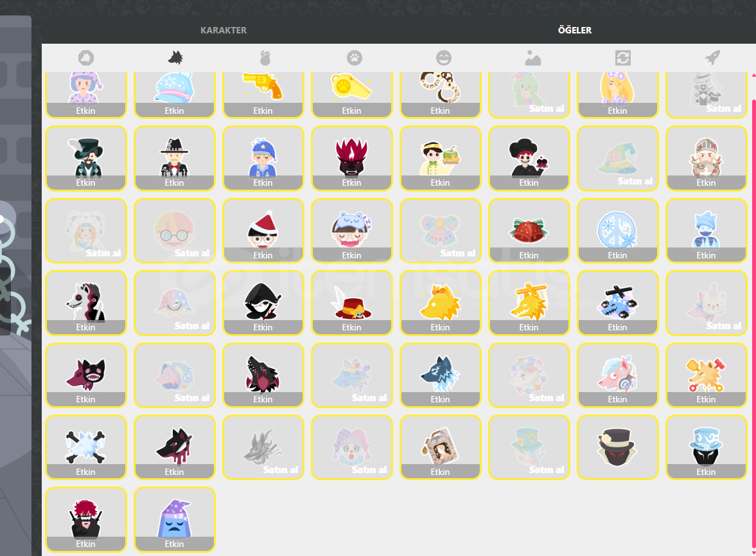Click the pink vertical scrollbar
Image resolution: width=756 pixels, height=556 pixels.
coord(753,325)
